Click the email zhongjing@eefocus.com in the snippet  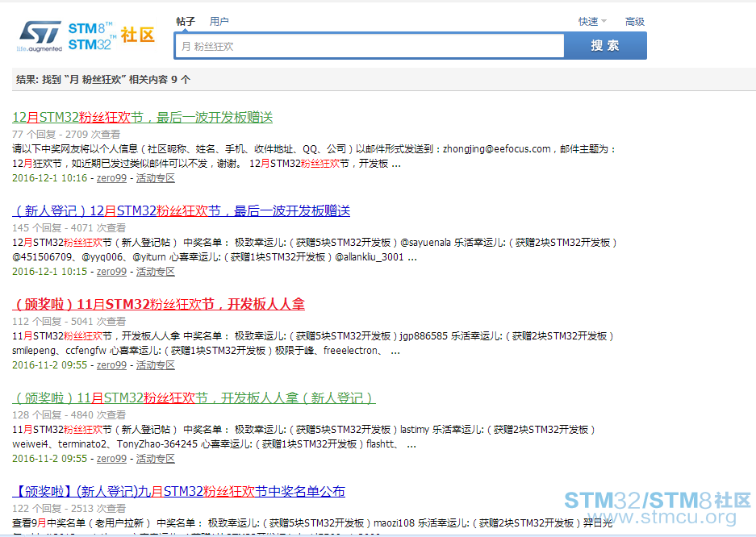pos(497,149)
